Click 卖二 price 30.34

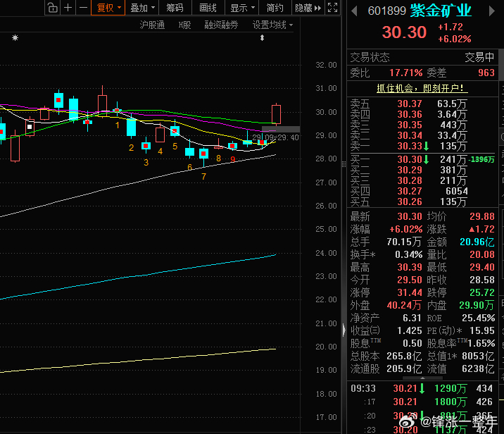click(410, 136)
